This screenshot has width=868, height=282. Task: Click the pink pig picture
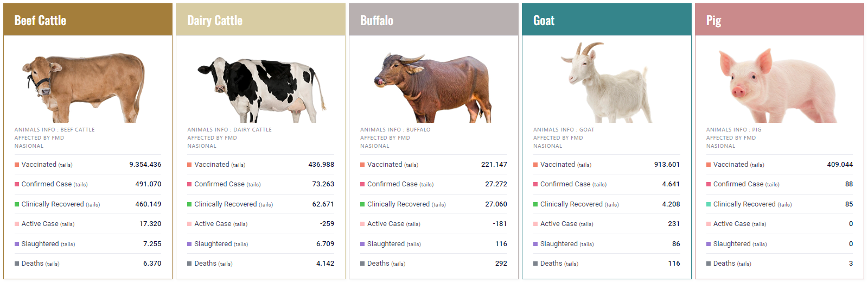[x=777, y=85]
